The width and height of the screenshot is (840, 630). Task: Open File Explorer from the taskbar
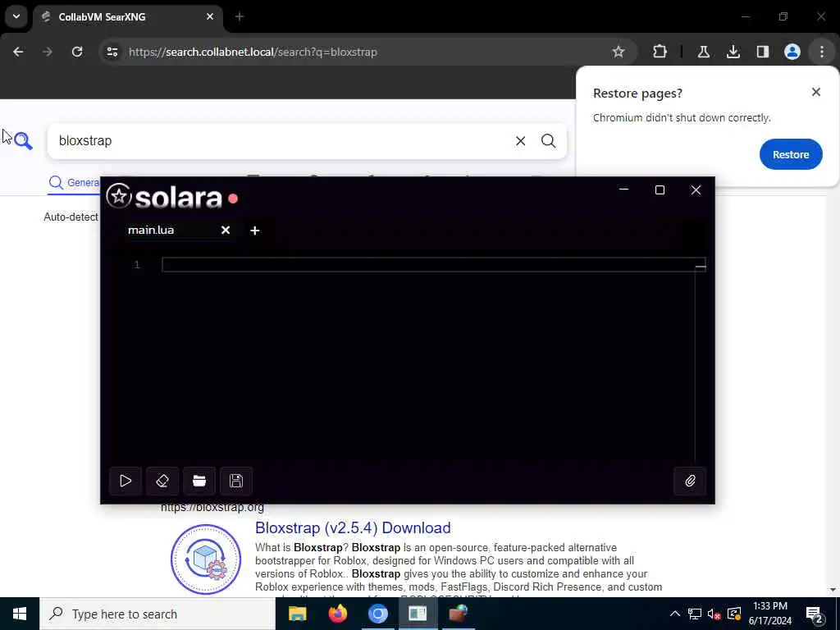pyautogui.click(x=297, y=614)
